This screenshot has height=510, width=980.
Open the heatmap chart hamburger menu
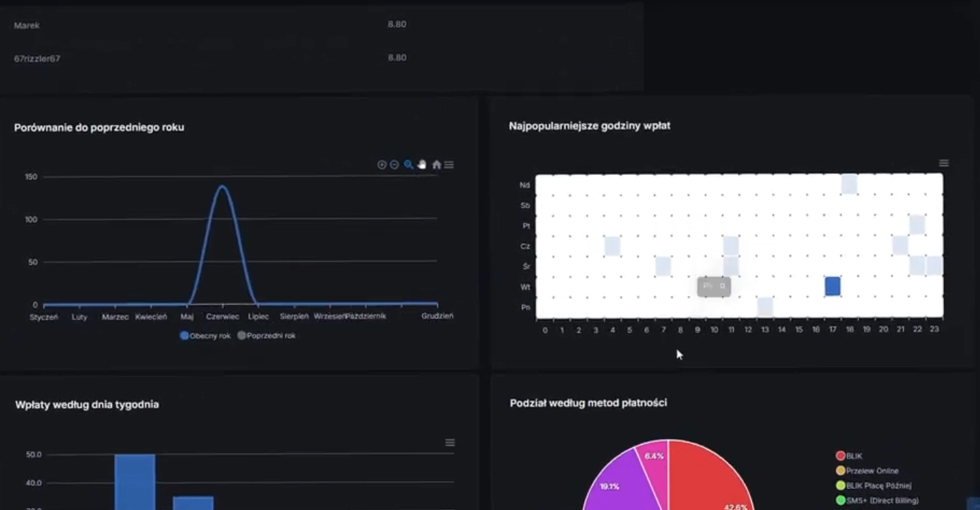[x=944, y=164]
